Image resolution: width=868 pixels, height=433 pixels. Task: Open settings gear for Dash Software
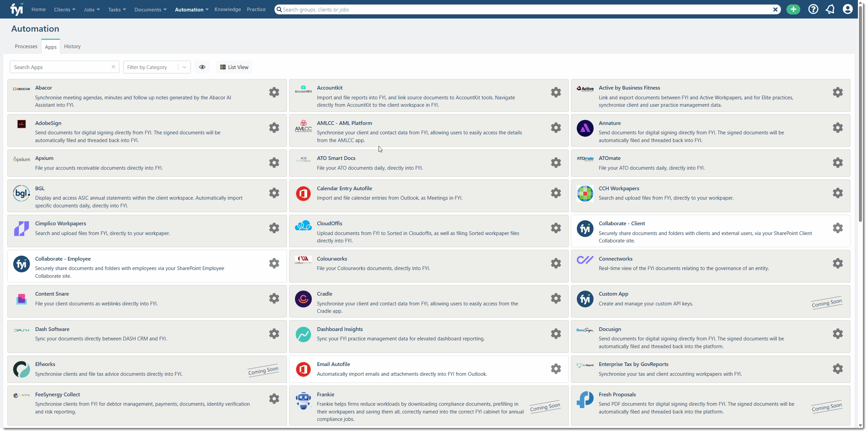[274, 334]
